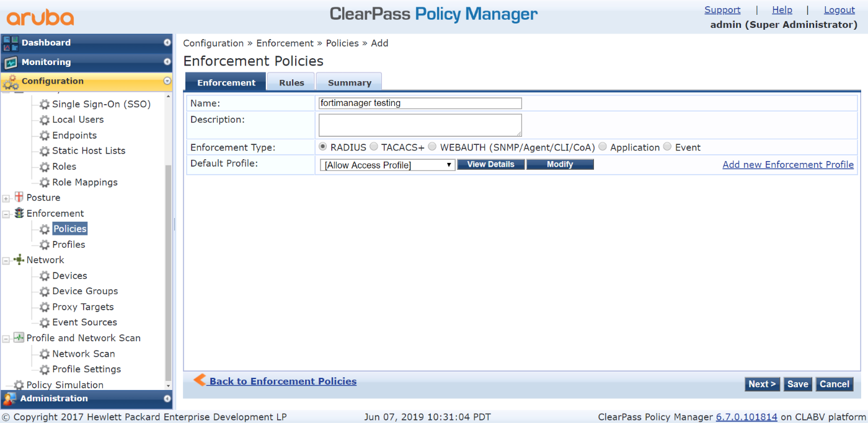Click the Description text area
Viewport: 868px width, 423px height.
420,125
